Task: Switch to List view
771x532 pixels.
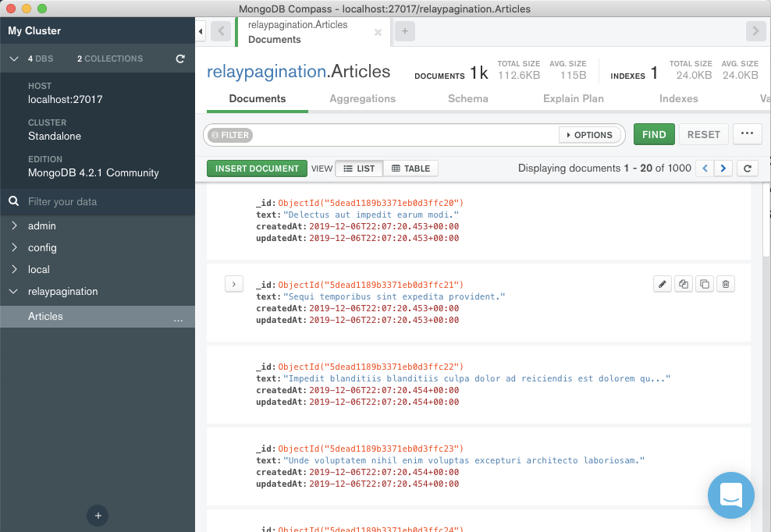Action: [x=359, y=168]
